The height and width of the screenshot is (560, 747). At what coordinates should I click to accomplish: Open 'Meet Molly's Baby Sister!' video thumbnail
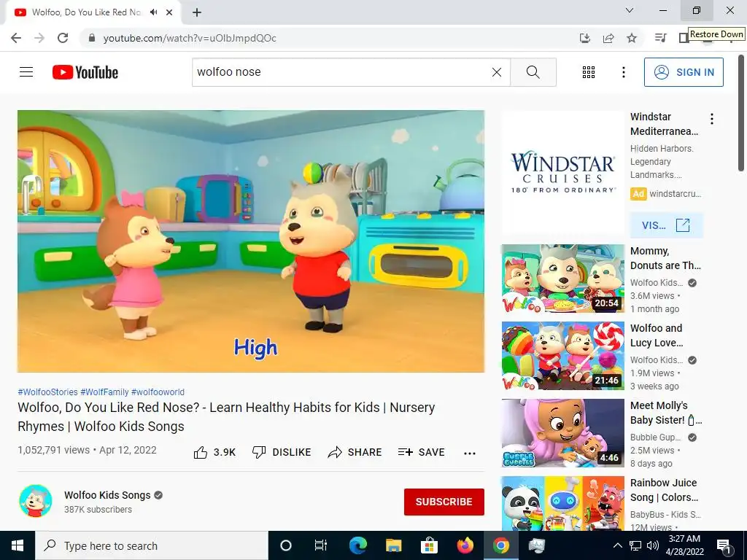pos(562,433)
